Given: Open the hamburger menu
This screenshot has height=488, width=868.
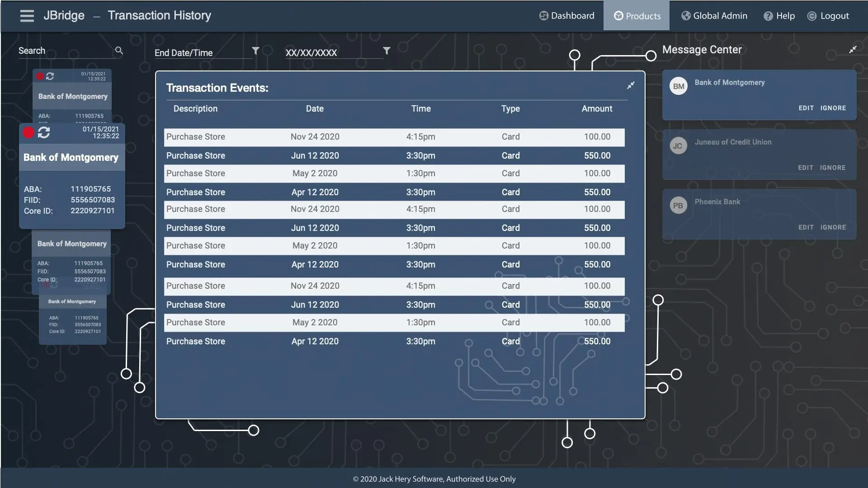Looking at the screenshot, I should tap(27, 16).
